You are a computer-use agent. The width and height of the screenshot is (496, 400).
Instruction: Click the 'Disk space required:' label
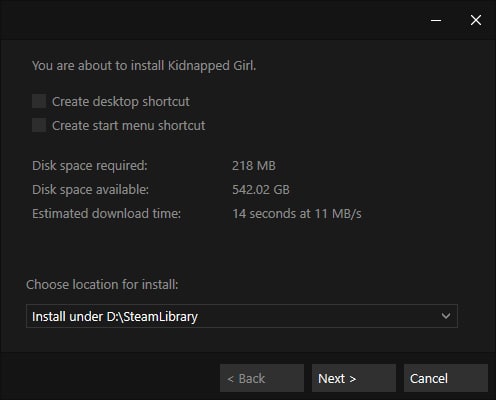tap(90, 166)
